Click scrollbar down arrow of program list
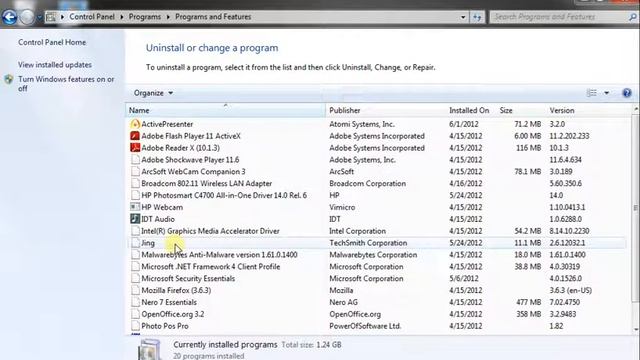Viewport: 640px width, 360px height. coord(636,330)
